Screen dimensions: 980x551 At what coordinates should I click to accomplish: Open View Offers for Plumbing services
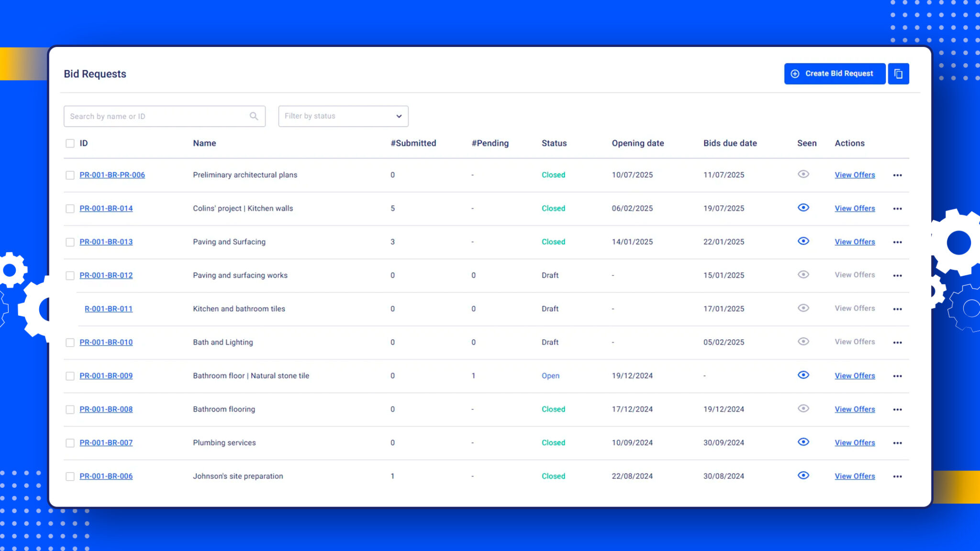point(855,443)
